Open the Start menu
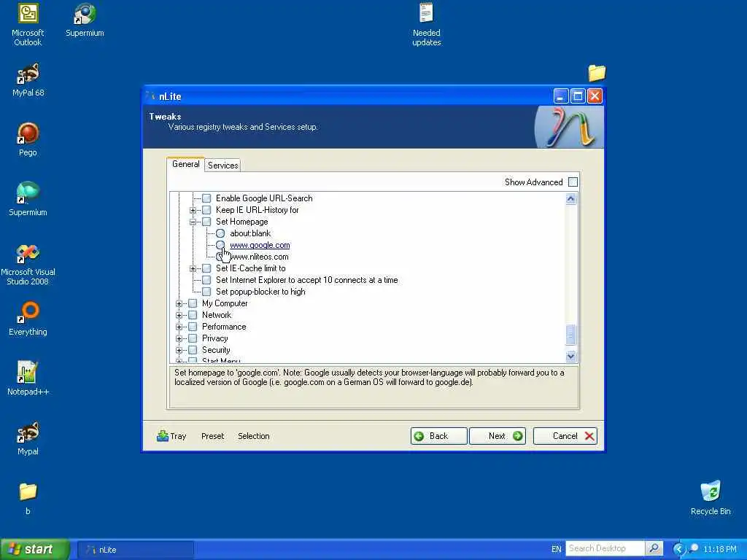The height and width of the screenshot is (560, 747). pos(34,549)
